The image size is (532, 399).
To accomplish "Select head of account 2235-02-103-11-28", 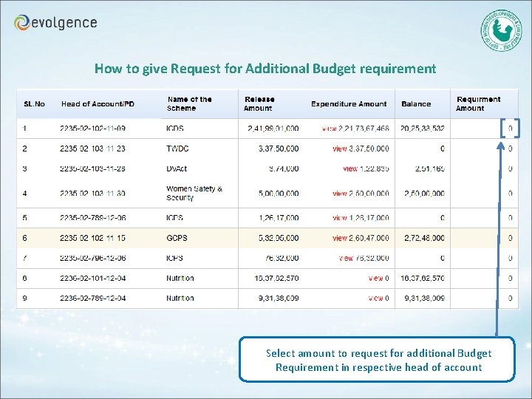I will (92, 168).
